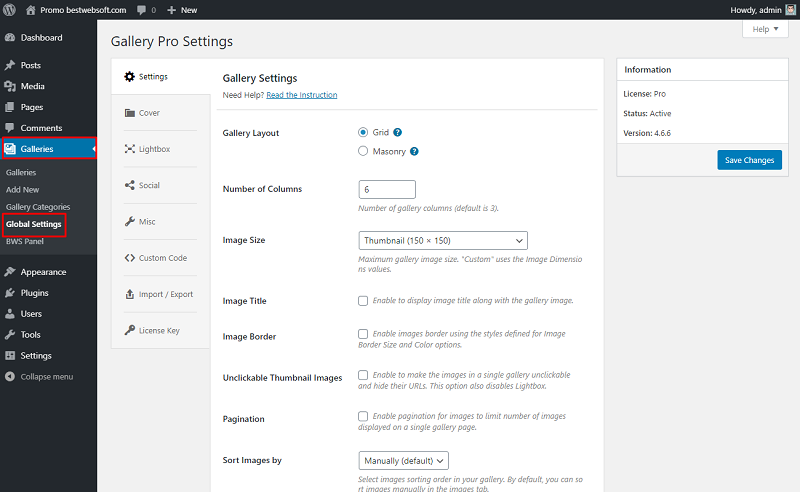This screenshot has height=492, width=800.
Task: Click the Status: Active text
Action: pos(647,113)
